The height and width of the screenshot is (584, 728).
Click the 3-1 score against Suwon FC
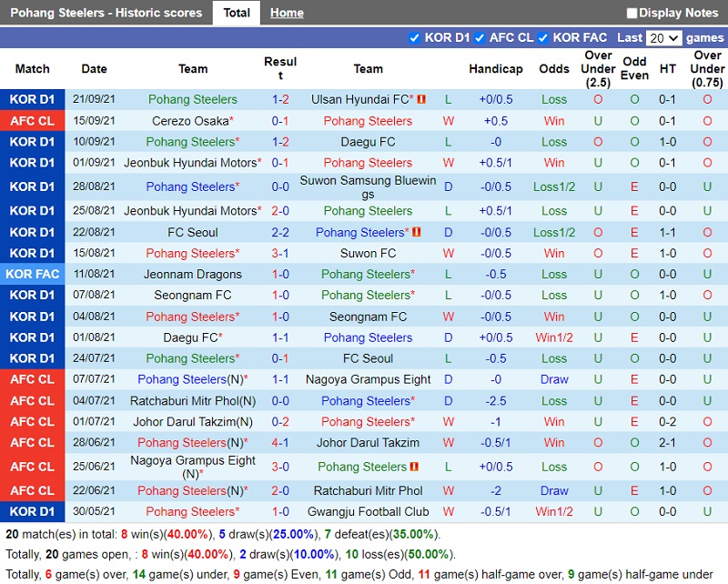(280, 253)
